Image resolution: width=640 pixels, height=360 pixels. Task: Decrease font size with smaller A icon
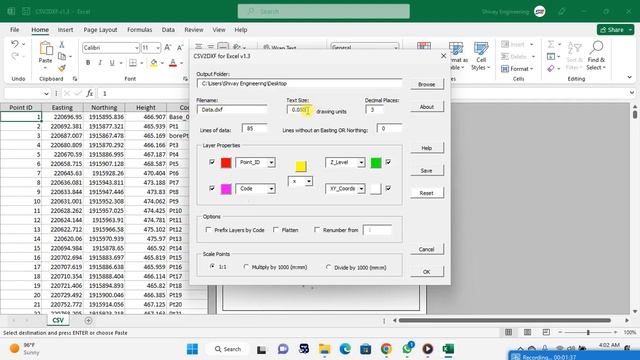pos(180,48)
